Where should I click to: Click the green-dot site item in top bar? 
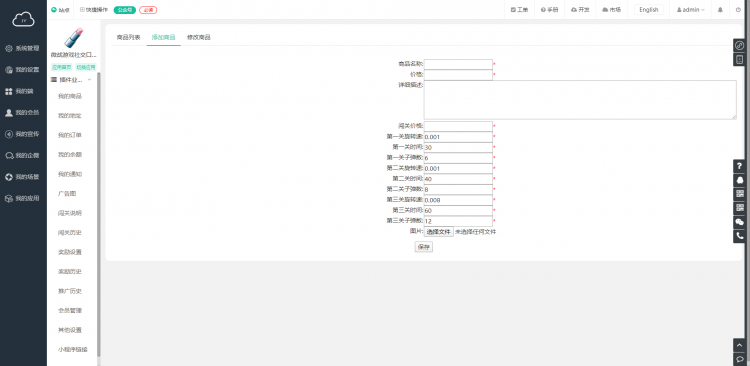pyautogui.click(x=61, y=10)
